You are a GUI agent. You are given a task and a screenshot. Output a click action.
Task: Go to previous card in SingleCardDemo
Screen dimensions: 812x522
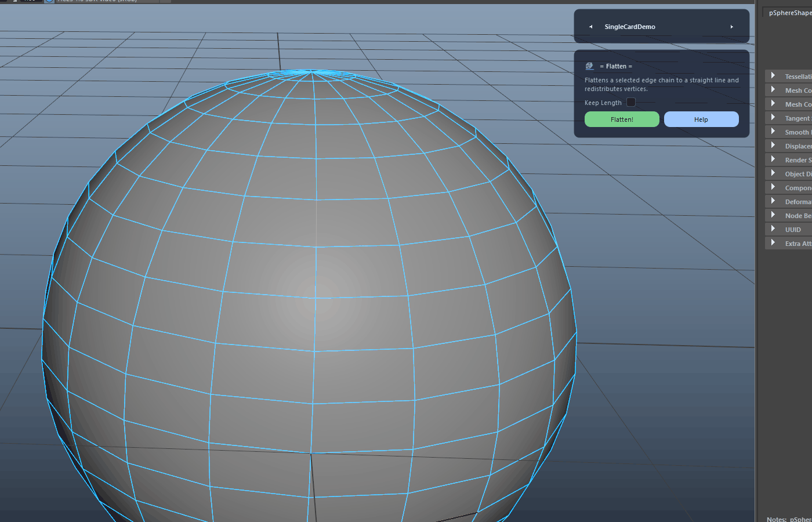click(x=590, y=27)
